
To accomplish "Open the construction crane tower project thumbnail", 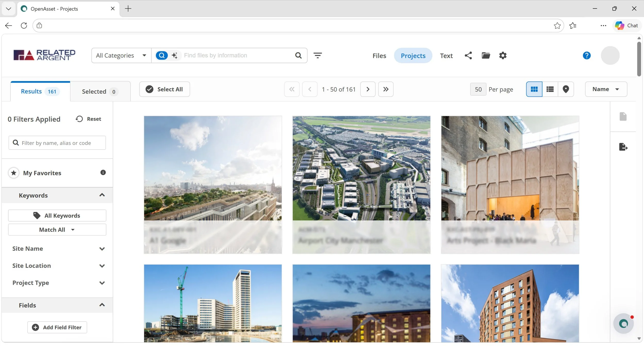I will coord(213,303).
